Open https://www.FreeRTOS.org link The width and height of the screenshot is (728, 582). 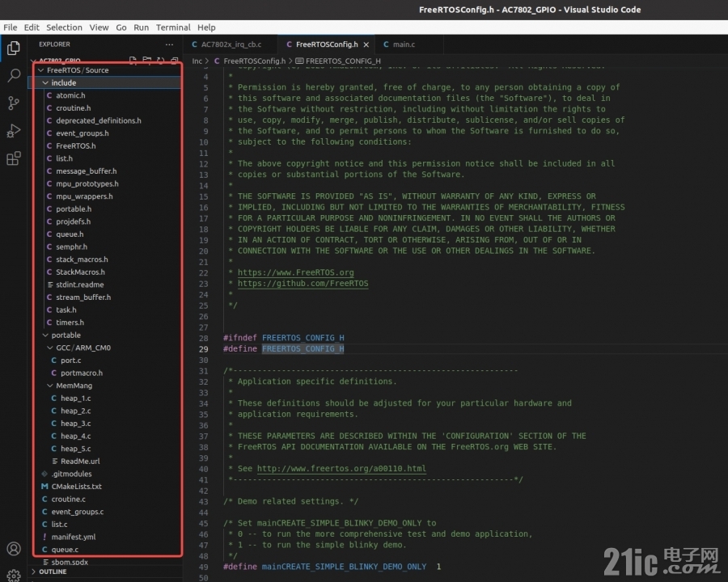point(296,272)
